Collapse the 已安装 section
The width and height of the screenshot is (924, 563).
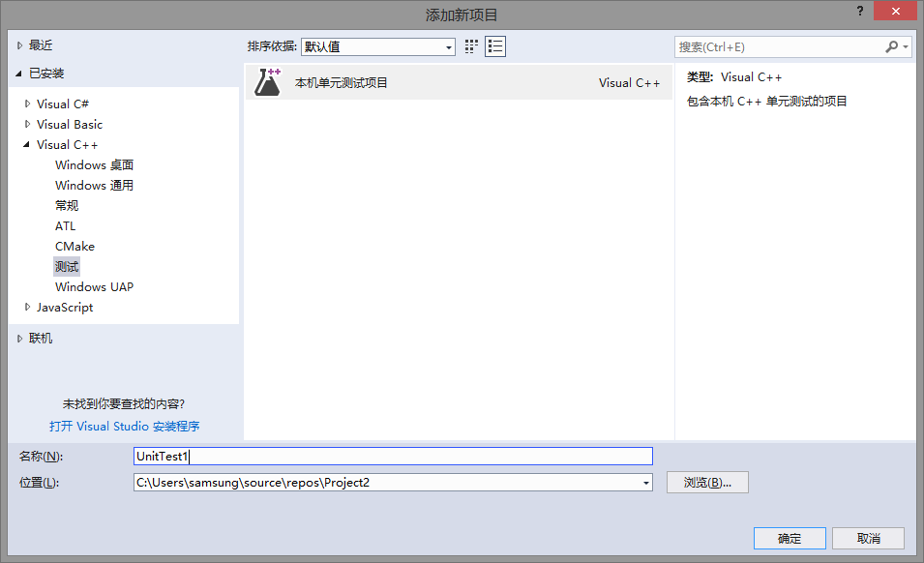(18, 74)
